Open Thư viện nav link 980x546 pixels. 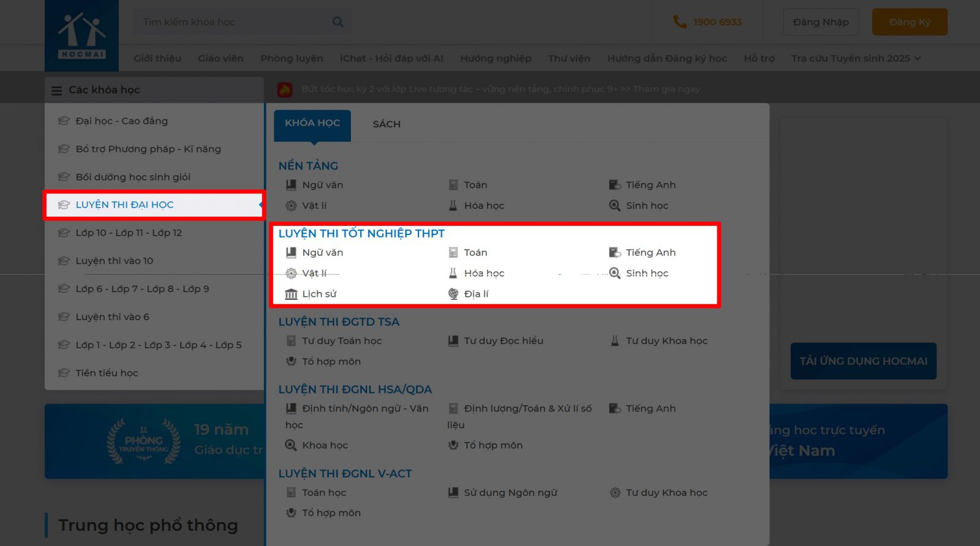coord(569,58)
